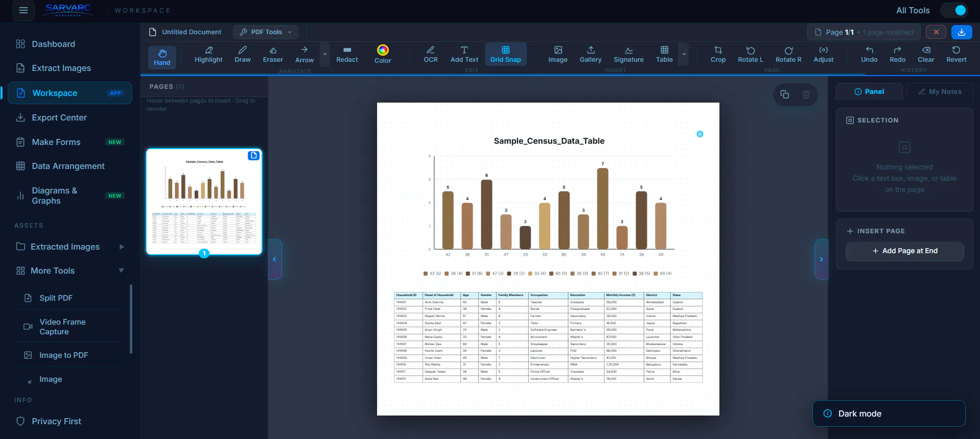The image size is (980, 439).
Task: Switch to the Panel tab
Action: pos(869,92)
